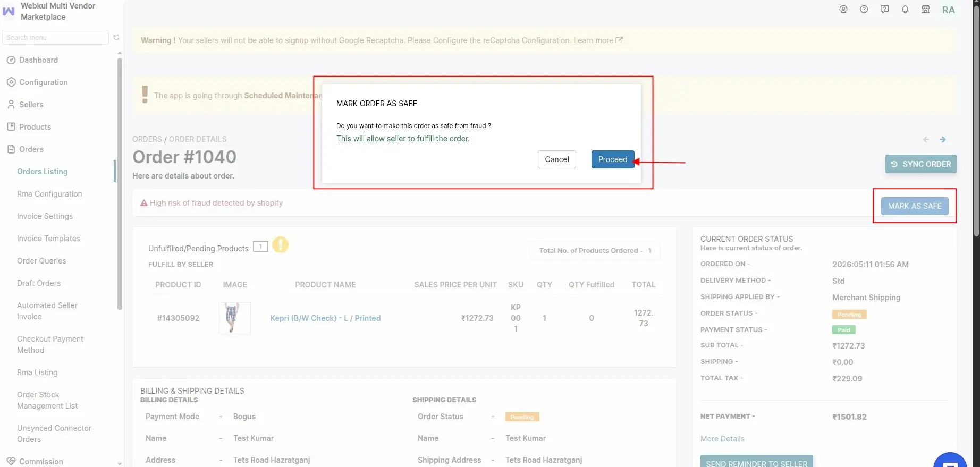Click the help question mark icon
The height and width of the screenshot is (467, 980).
[x=864, y=9]
